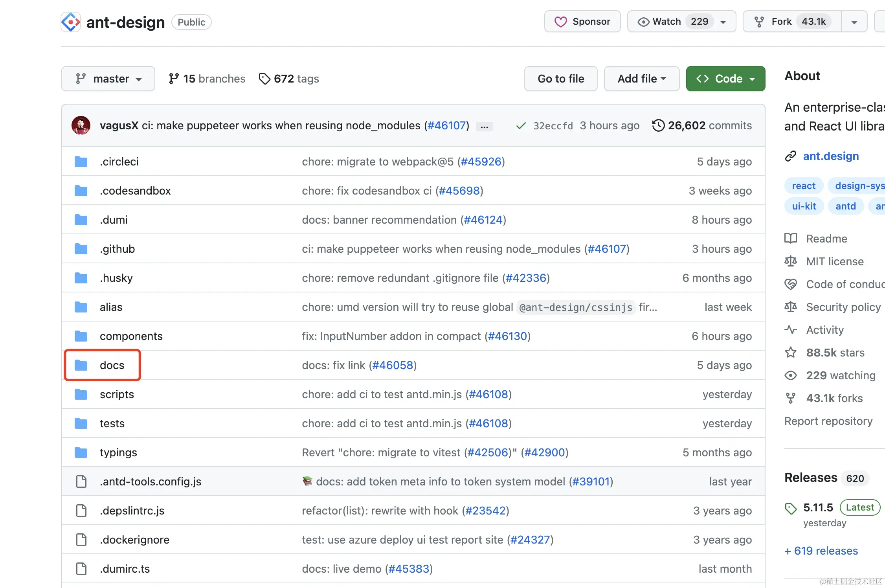The image size is (885, 588).
Task: View the 26,602 commits history
Action: tap(702, 126)
